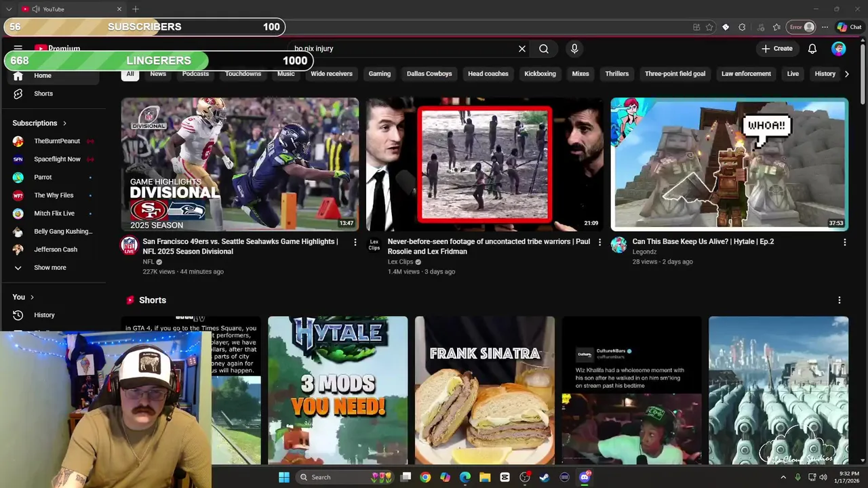868x488 pixels.
Task: Open the Shorts shelf three-dot menu
Action: tap(840, 300)
